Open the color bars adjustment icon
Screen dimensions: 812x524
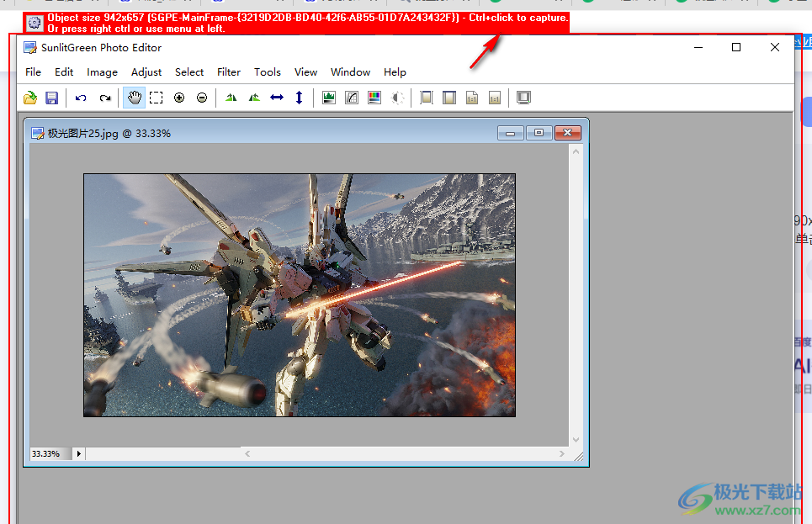pyautogui.click(x=374, y=98)
